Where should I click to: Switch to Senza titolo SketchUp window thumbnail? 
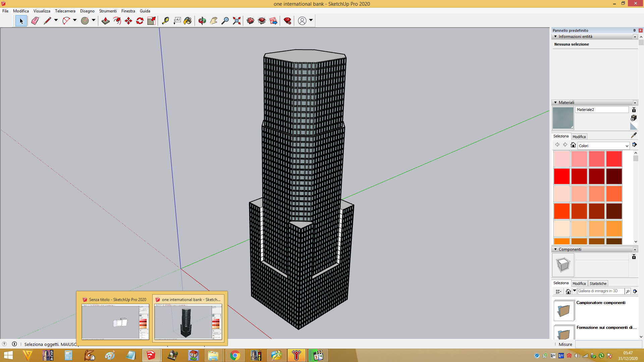[115, 318]
